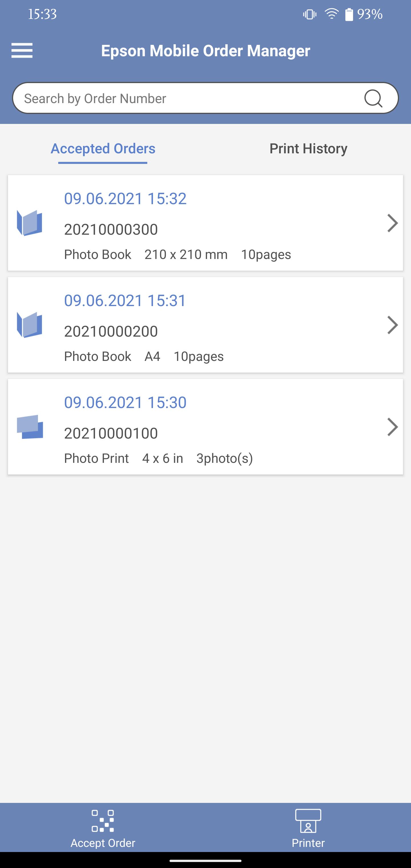This screenshot has width=411, height=868.
Task: Tap the Printer label
Action: 308,843
